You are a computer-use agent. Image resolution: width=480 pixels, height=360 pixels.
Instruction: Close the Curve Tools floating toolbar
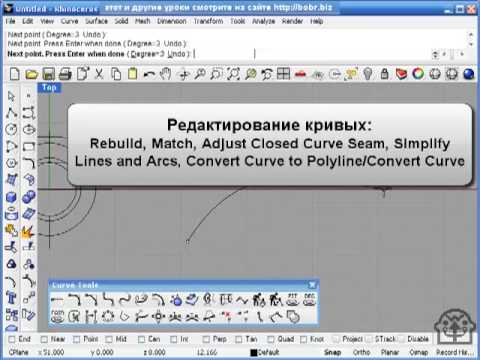(312, 285)
